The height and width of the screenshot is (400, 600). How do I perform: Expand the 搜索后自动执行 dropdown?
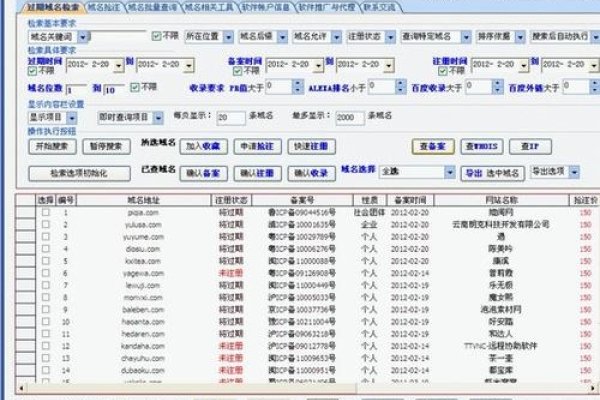(595, 37)
